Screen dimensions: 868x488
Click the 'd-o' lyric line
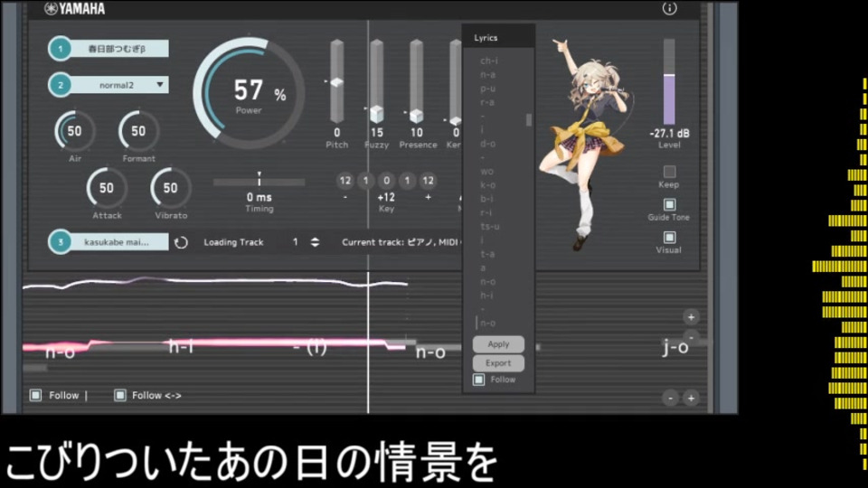coord(487,144)
